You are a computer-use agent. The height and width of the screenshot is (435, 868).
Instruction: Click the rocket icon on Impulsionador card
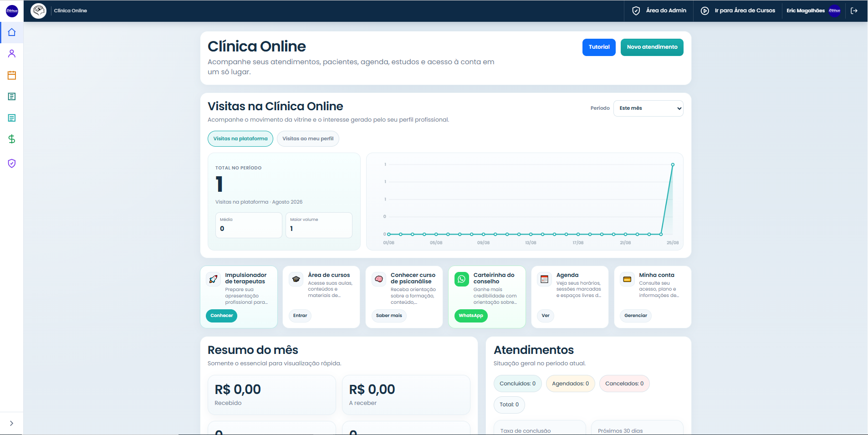pyautogui.click(x=213, y=279)
